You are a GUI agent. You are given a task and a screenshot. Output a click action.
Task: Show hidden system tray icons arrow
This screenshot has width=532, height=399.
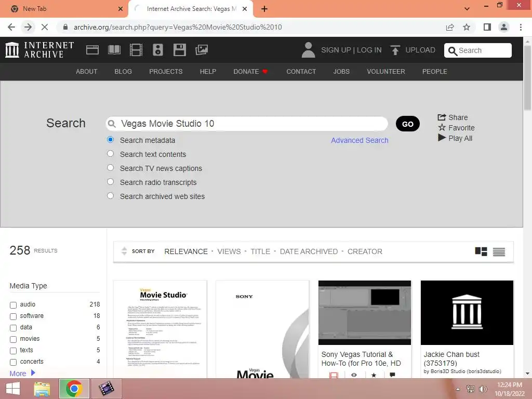(458, 389)
